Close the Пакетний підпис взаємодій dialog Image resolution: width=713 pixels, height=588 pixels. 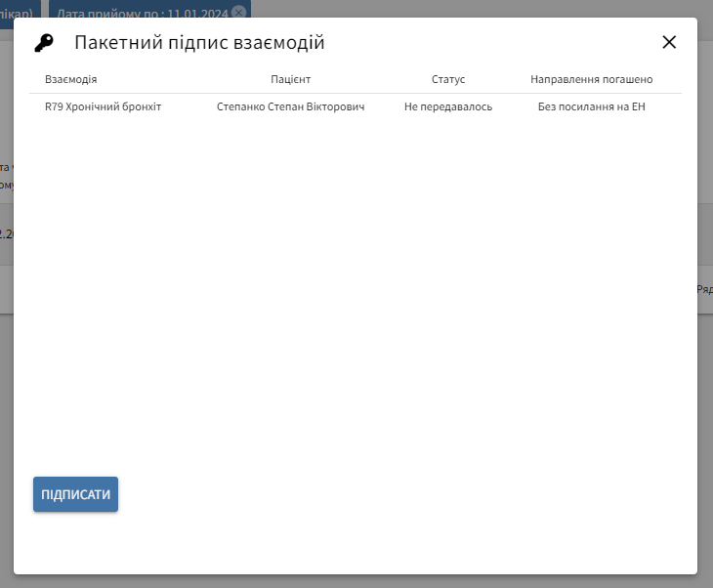[x=669, y=42]
